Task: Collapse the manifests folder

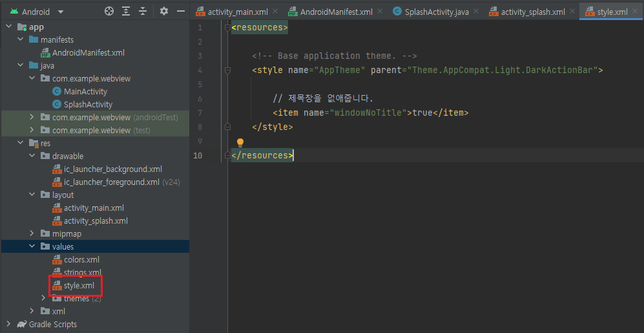Action: (x=21, y=40)
